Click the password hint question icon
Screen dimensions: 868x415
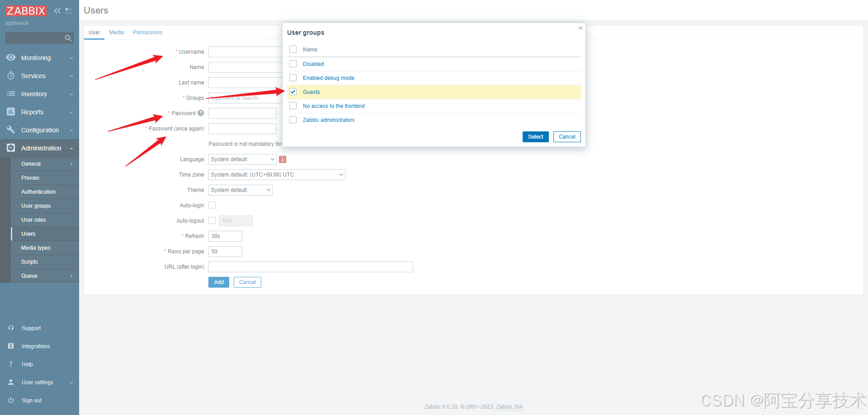pos(201,113)
